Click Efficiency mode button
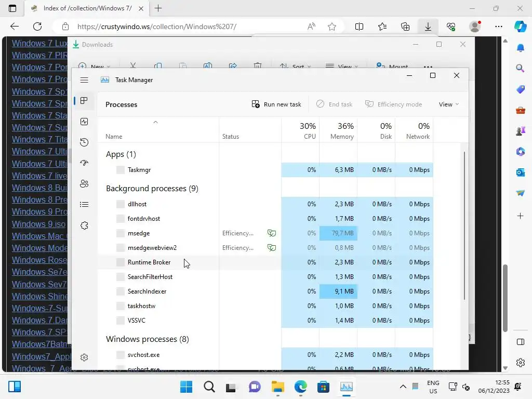This screenshot has width=532, height=399. pyautogui.click(x=394, y=104)
